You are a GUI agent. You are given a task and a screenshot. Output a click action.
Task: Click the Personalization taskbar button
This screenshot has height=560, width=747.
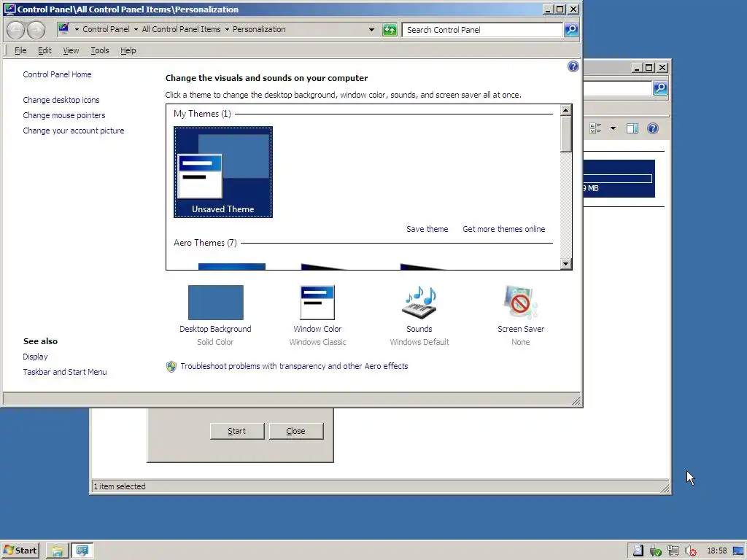[82, 551]
